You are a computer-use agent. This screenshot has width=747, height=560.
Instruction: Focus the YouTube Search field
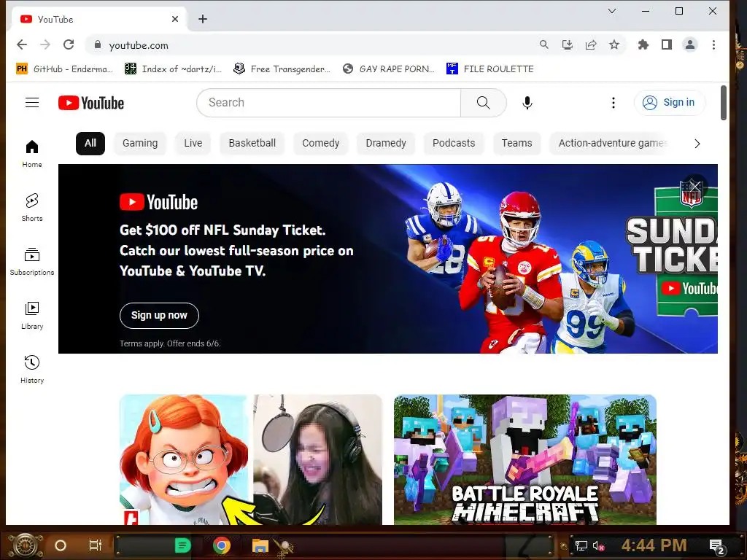pos(329,102)
